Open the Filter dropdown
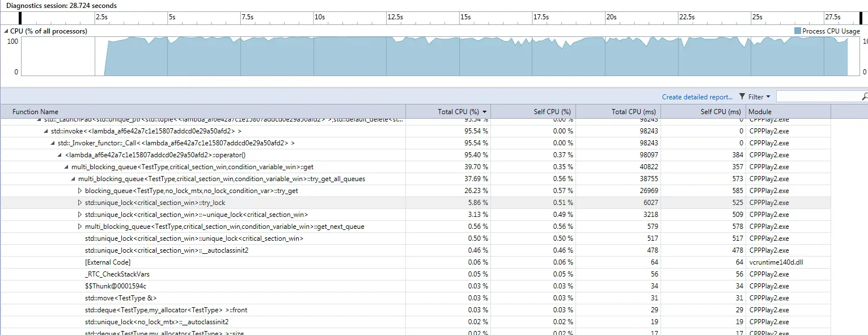Viewport: 868px width, 335px height. point(760,97)
